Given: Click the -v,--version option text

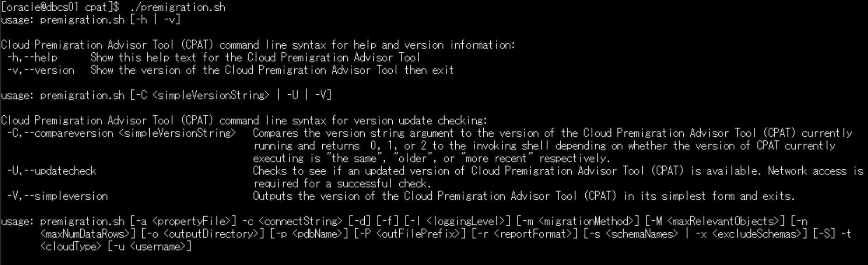Looking at the screenshot, I should pyautogui.click(x=41, y=70).
